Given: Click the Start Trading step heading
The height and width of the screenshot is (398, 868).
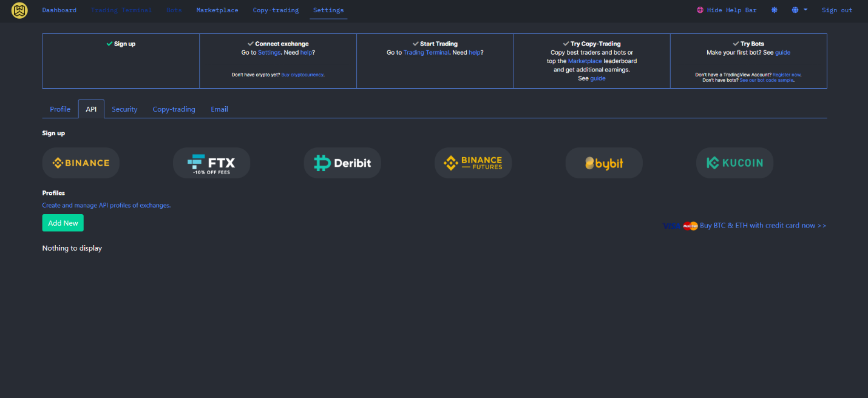Looking at the screenshot, I should 439,44.
